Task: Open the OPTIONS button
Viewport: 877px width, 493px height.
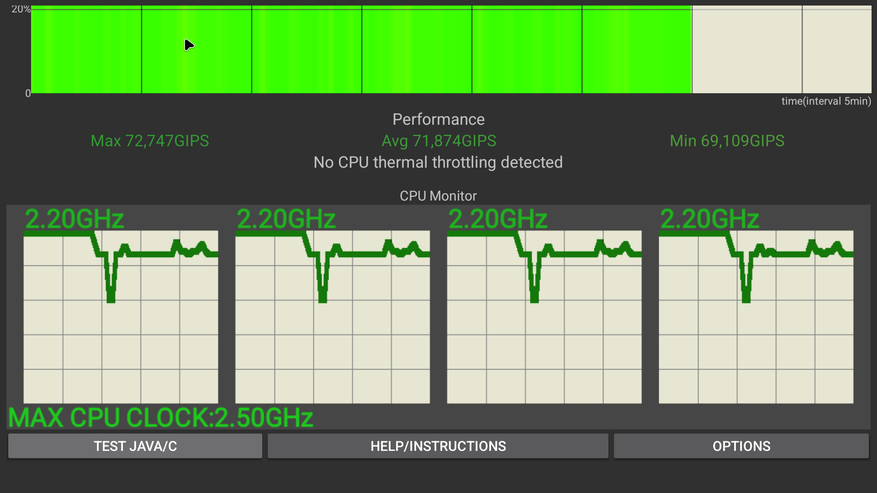Action: (741, 446)
